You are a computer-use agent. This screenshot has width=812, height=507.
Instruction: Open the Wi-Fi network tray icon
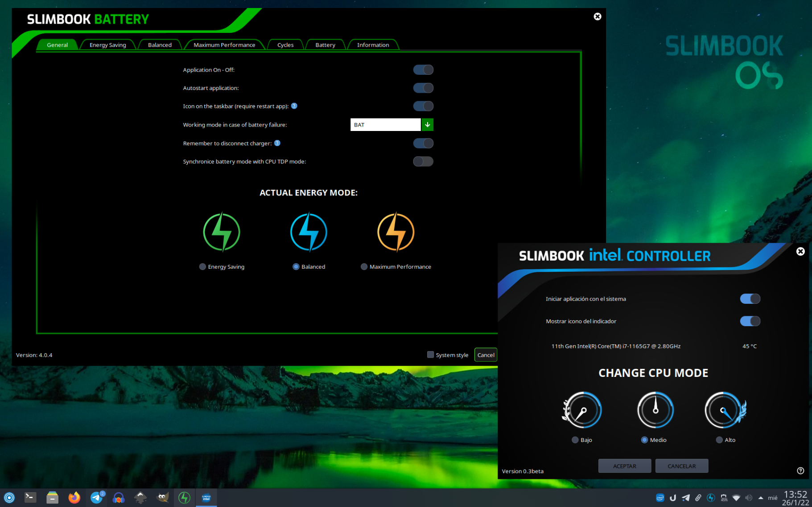(736, 498)
